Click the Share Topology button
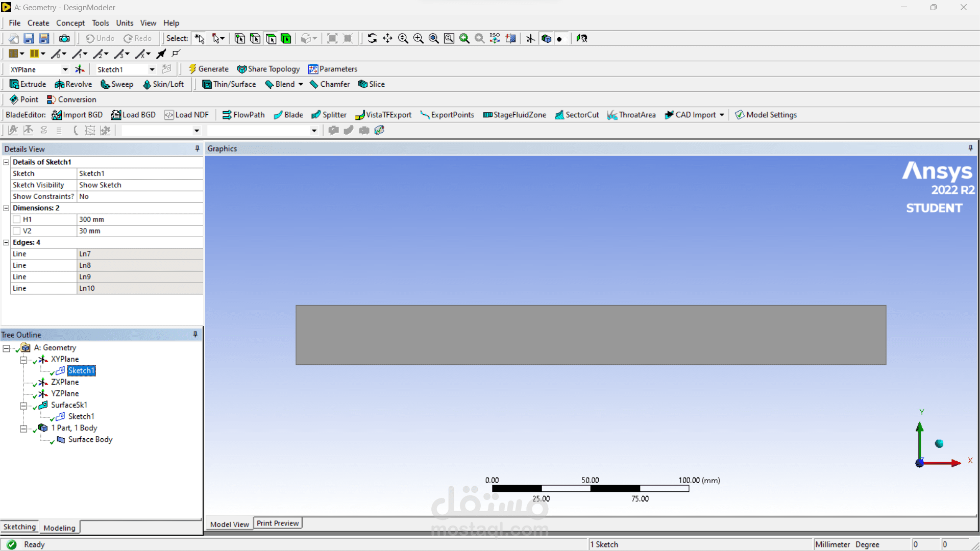The image size is (980, 551). click(x=268, y=69)
